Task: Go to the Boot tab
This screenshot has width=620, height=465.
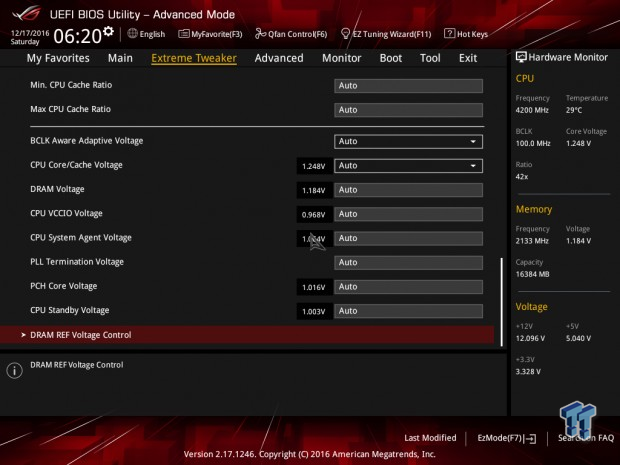Action: 391,58
